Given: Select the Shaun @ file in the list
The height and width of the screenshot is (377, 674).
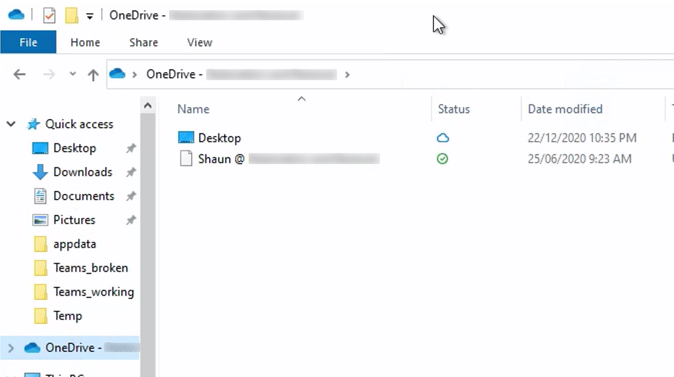Looking at the screenshot, I should coord(288,159).
